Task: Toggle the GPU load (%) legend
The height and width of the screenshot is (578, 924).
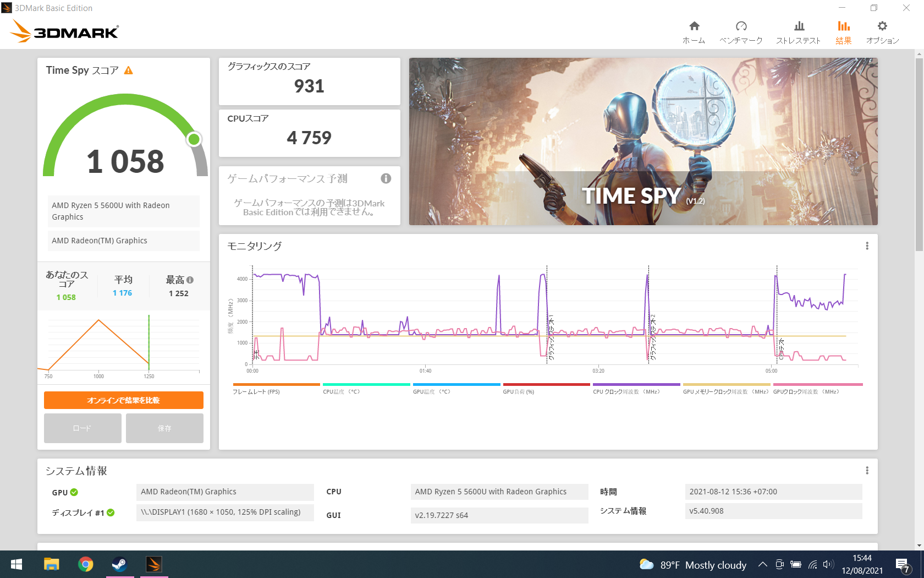Action: (x=546, y=389)
